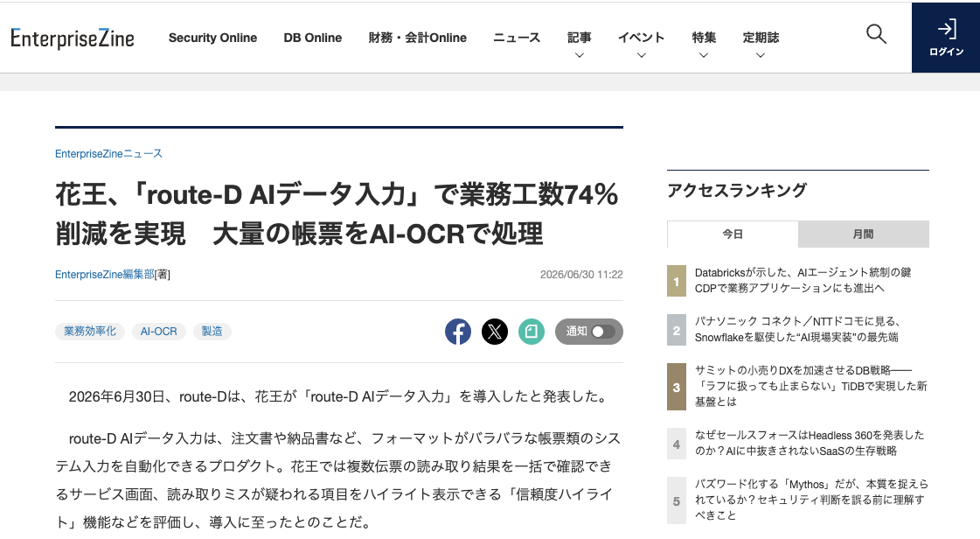Open rank 1 Databricks article

(x=803, y=280)
